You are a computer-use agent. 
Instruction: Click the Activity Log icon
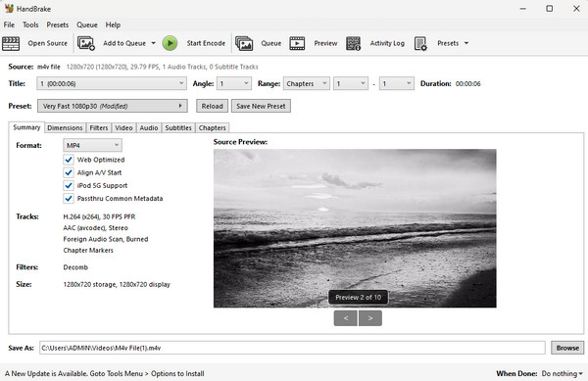(353, 43)
